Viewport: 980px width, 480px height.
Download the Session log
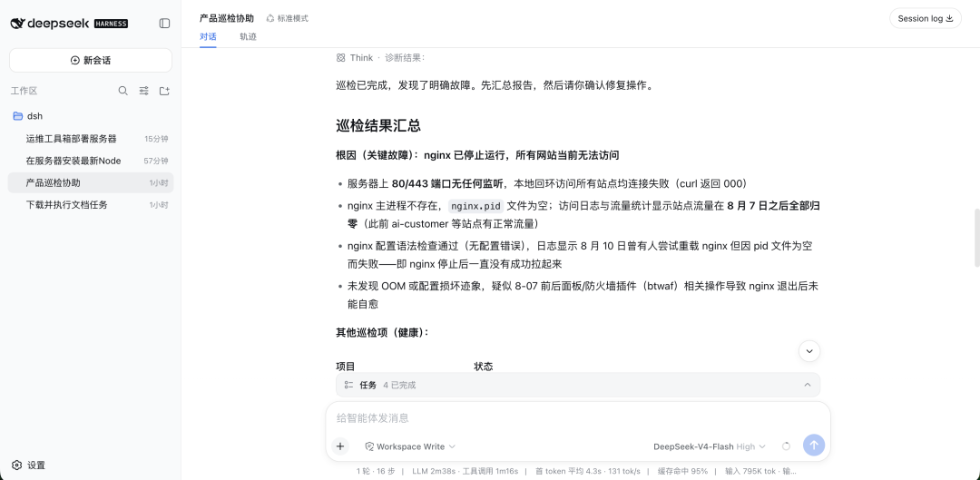tap(925, 18)
